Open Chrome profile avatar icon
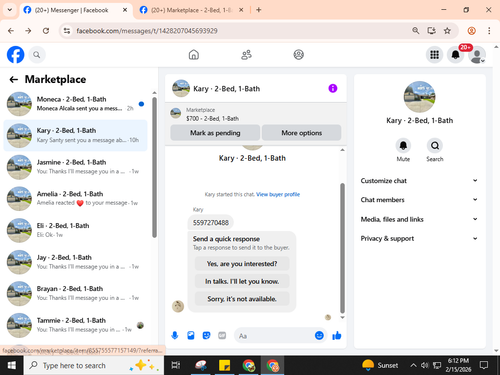Screen dimensions: 500x375 [472, 31]
